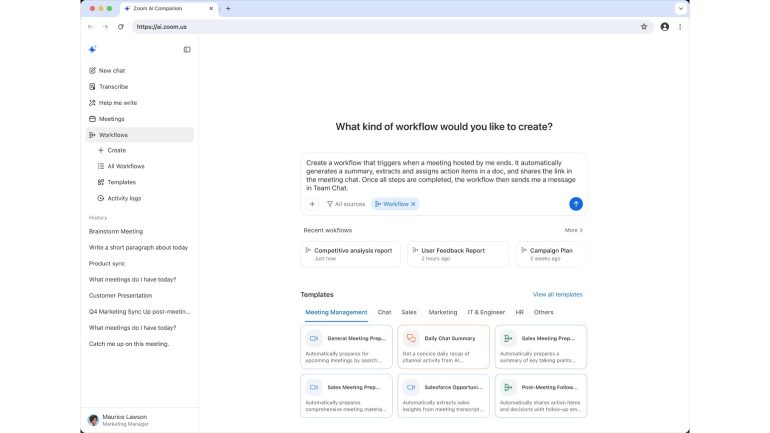Open browser tab list dropdown arrow
Screen dimensions: 770x433
680,8
